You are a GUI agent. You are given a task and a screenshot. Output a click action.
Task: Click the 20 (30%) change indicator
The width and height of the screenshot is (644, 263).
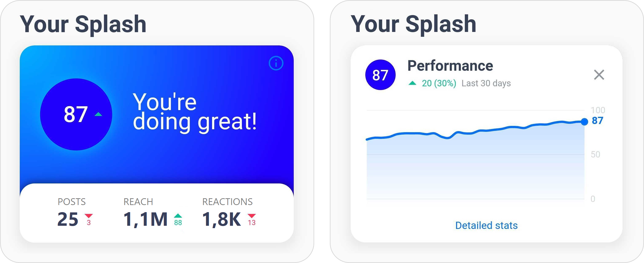[x=439, y=83]
